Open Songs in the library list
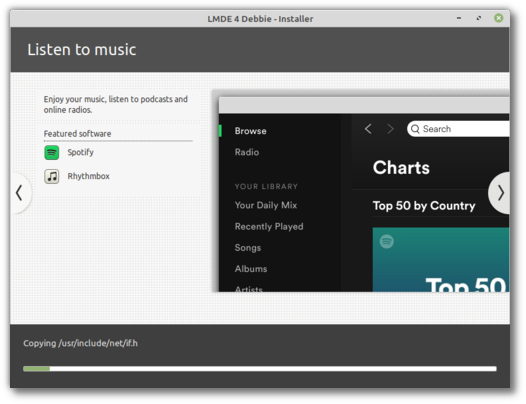526x404 pixels. point(248,248)
